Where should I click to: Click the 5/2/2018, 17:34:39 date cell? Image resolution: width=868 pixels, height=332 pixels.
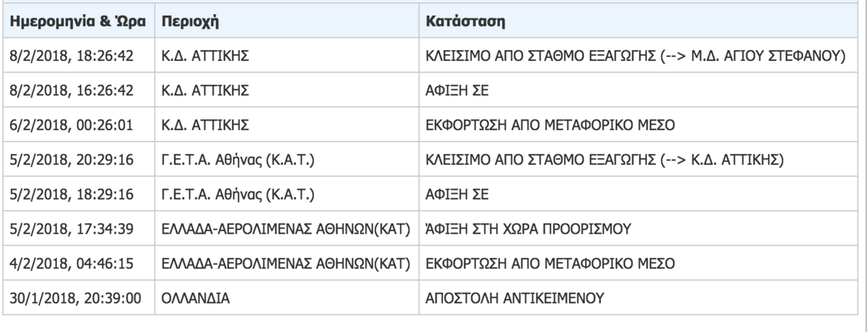click(x=77, y=228)
